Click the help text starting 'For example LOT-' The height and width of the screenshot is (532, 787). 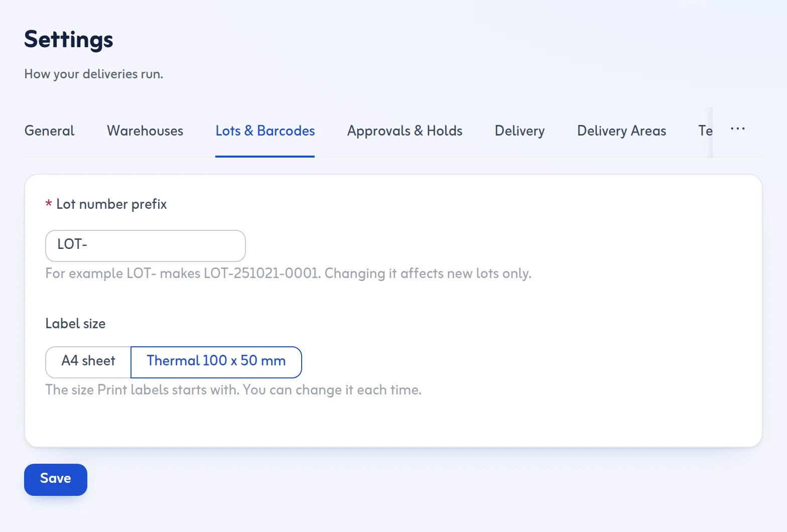(288, 274)
